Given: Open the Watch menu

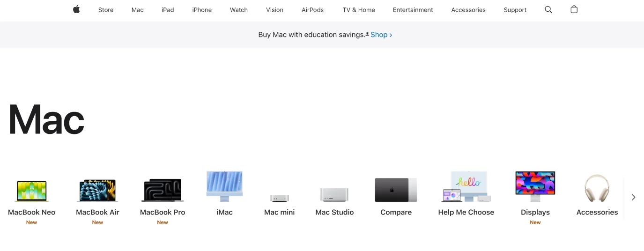Looking at the screenshot, I should pyautogui.click(x=239, y=10).
